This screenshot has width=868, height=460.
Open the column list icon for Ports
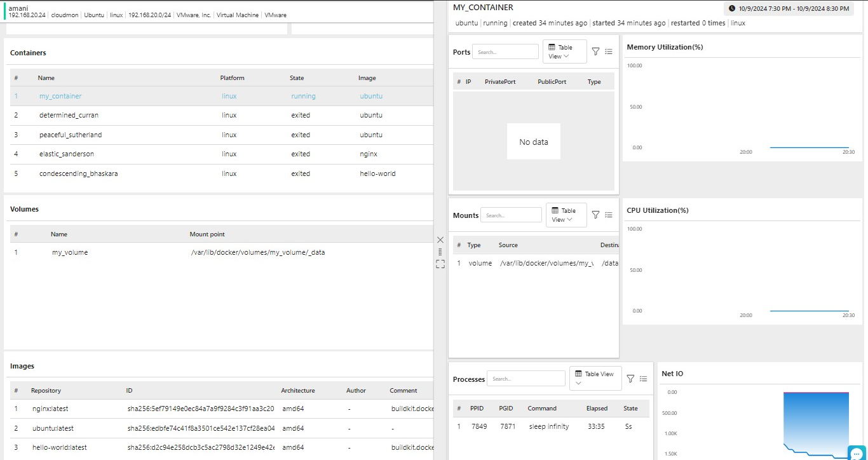tap(608, 52)
